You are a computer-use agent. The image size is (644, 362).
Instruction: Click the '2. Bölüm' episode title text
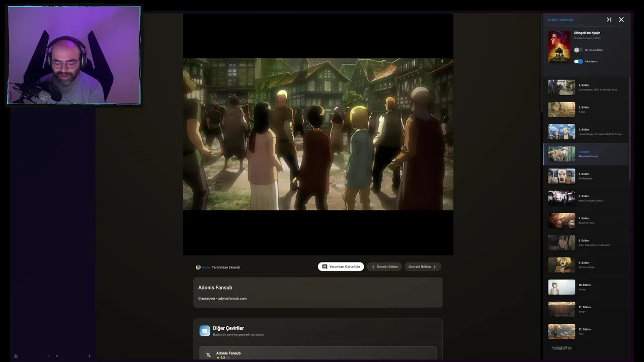pos(584,107)
